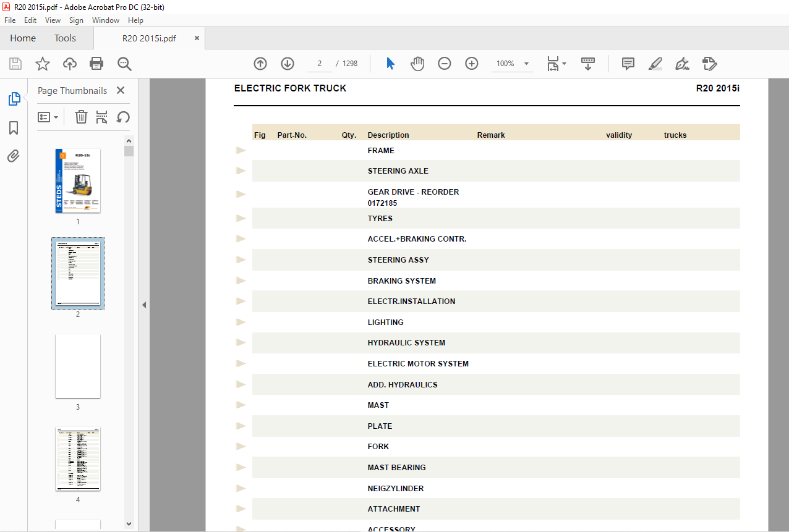Go to next page arrow

click(x=288, y=64)
